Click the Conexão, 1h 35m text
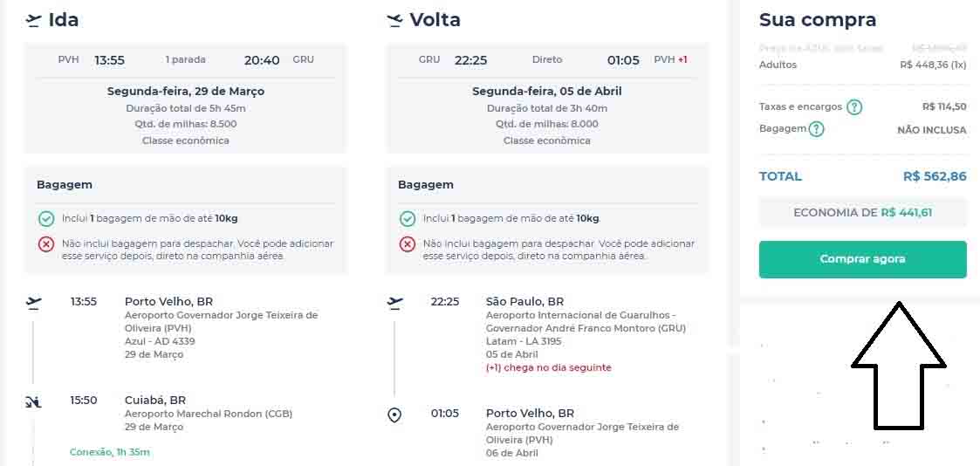The image size is (980, 466). [x=110, y=452]
